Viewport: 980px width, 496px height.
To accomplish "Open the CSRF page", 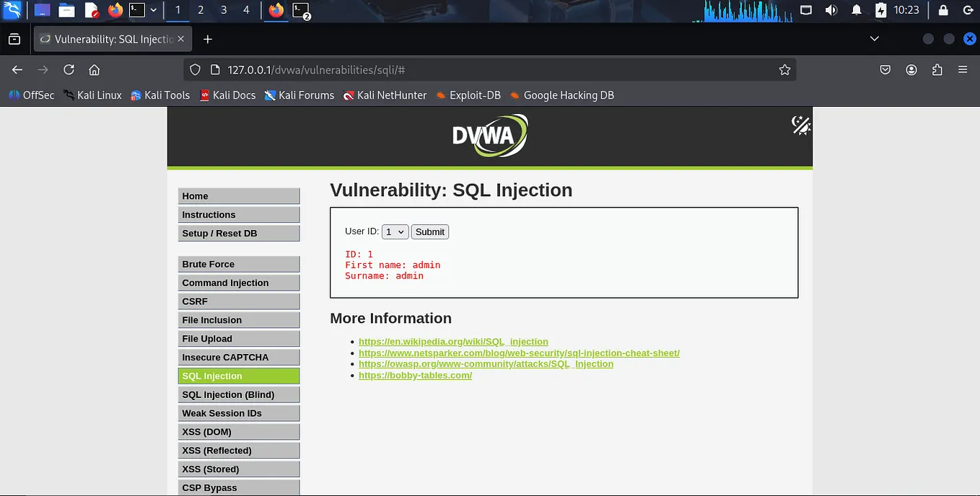I will click(239, 301).
